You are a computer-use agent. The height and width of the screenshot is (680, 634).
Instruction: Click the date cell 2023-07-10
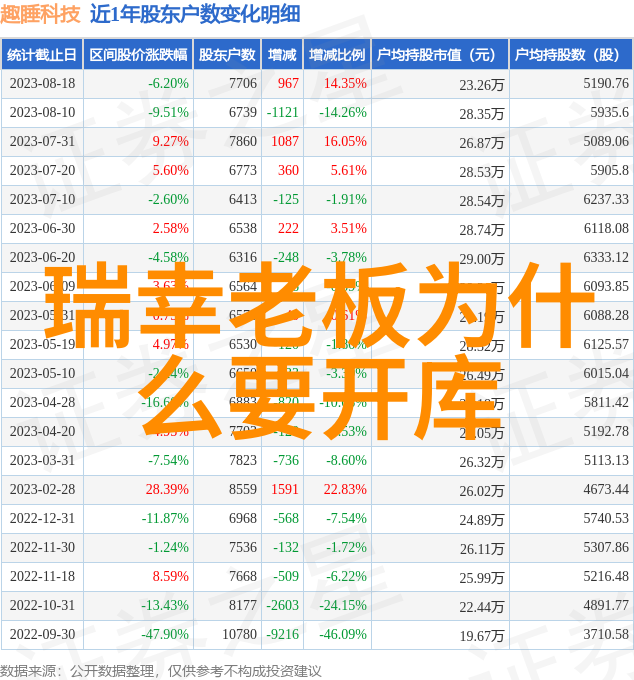click(42, 199)
